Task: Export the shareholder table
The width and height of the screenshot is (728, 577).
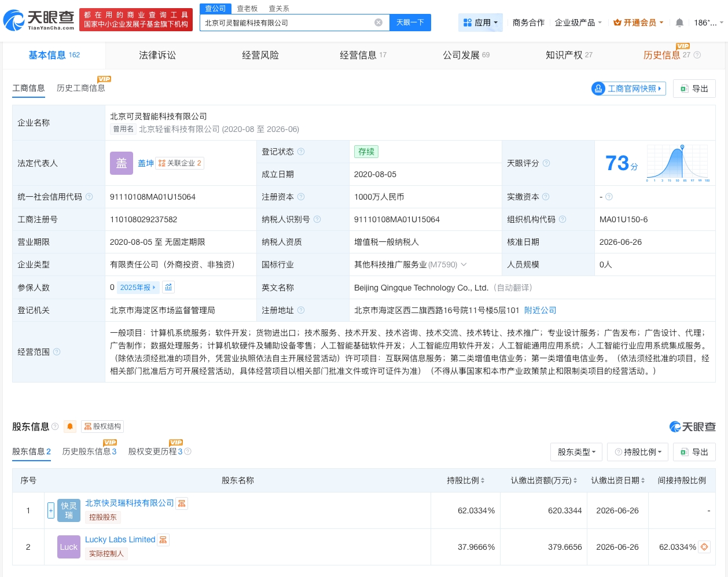Action: (x=694, y=452)
